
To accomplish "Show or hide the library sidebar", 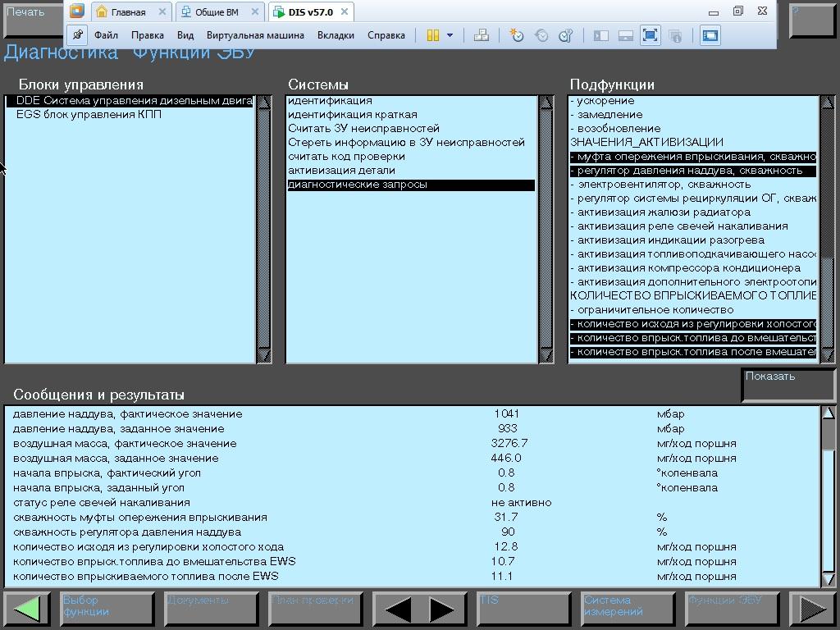I will tap(601, 35).
